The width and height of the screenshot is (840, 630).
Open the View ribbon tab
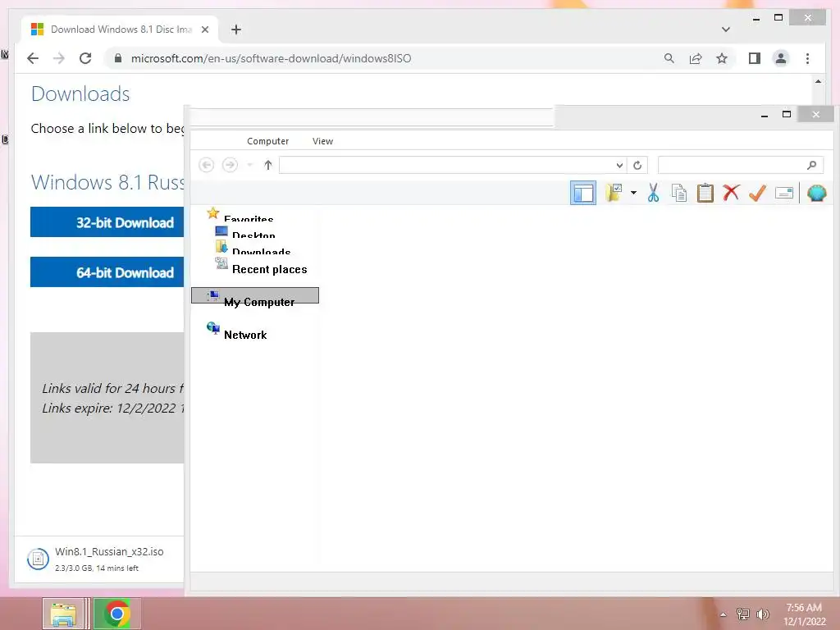[x=322, y=141]
